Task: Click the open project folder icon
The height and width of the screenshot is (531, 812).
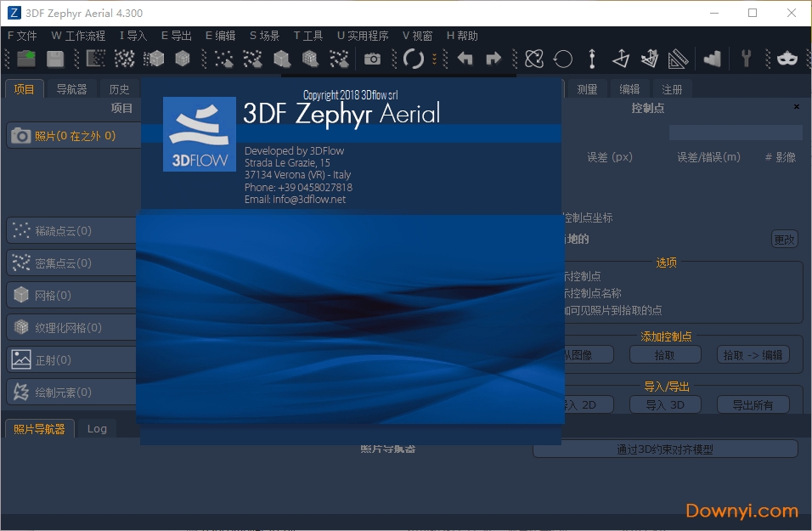Action: [x=27, y=58]
